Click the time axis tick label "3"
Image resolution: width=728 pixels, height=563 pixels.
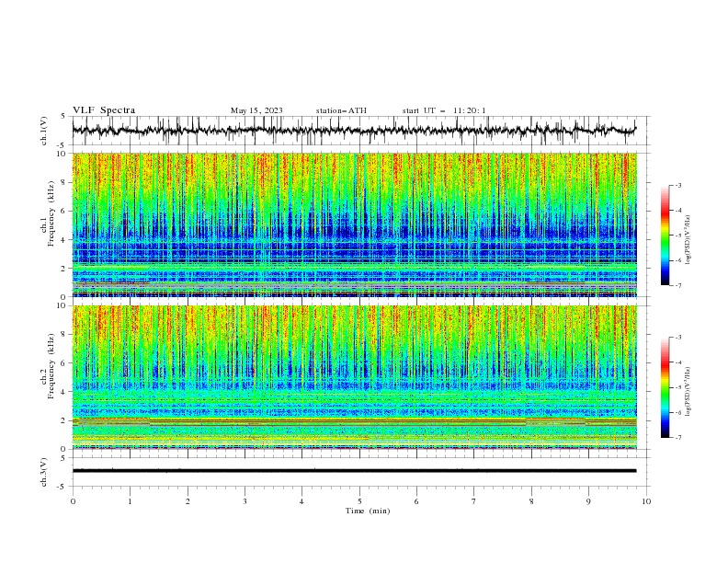(245, 501)
